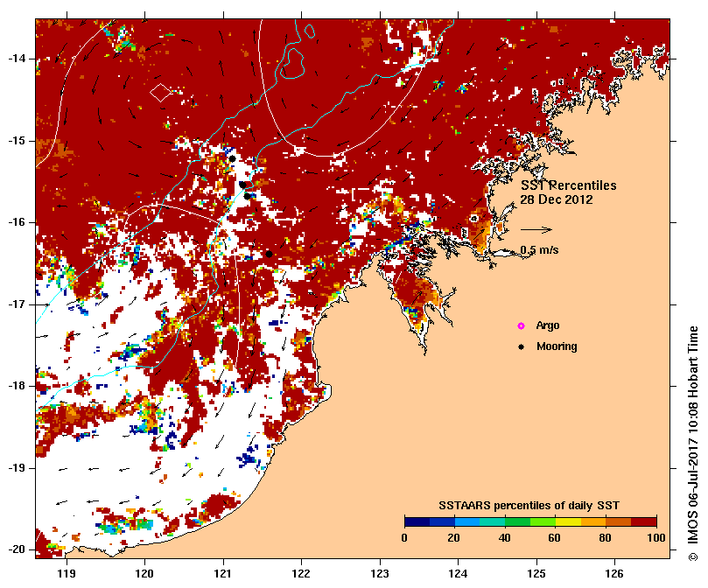Click the 'Argo' legend label
Image resolution: width=708 pixels, height=588 pixels.
[548, 325]
